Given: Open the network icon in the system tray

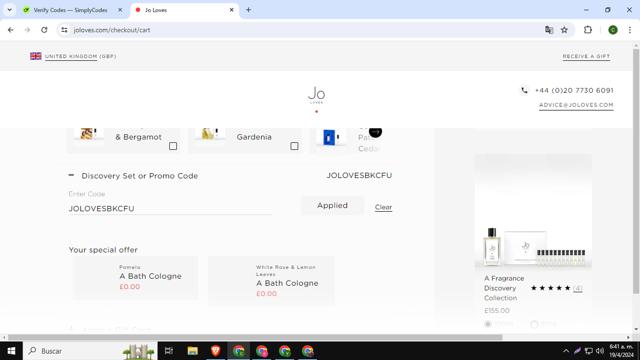Looking at the screenshot, I should coord(589,351).
